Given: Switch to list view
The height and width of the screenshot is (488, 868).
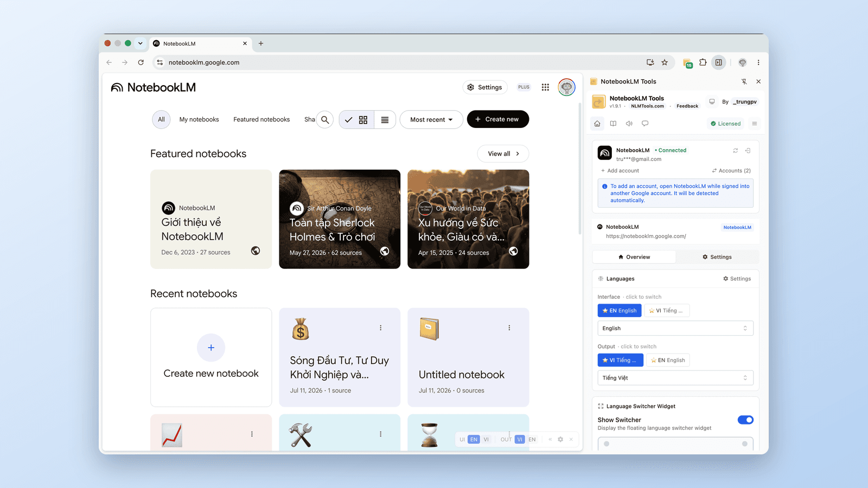Looking at the screenshot, I should click(385, 120).
